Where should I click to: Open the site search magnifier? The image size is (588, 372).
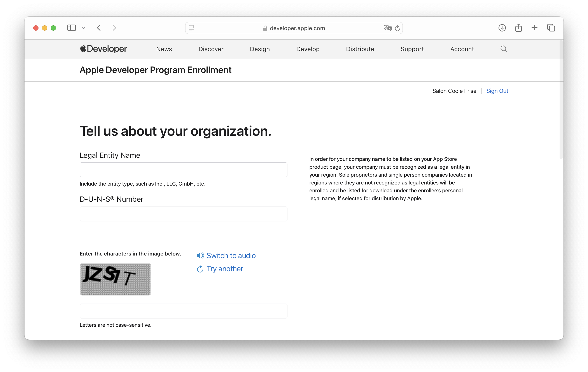[x=504, y=49]
